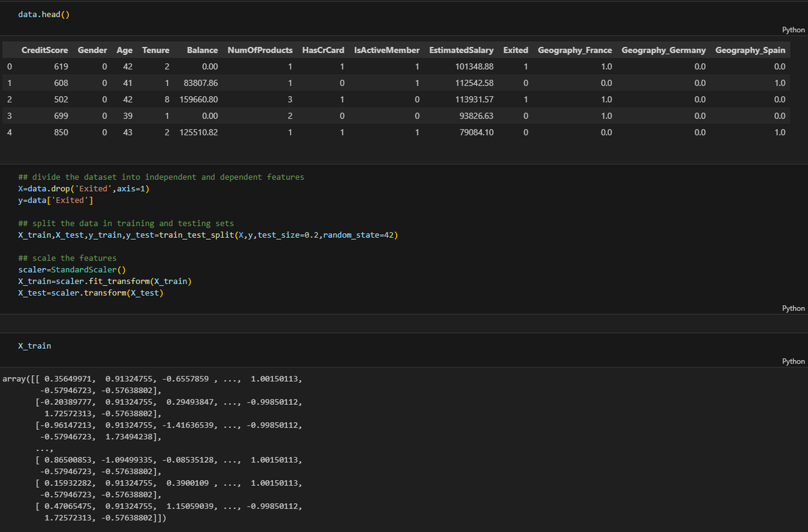
Task: Click the array output value -1.09499335
Action: [x=128, y=460]
